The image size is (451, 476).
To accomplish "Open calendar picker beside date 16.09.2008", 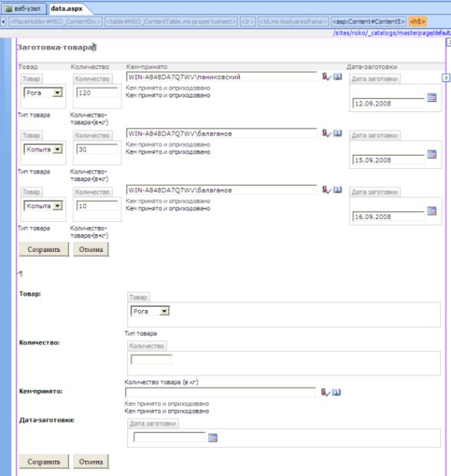I will pyautogui.click(x=432, y=210).
